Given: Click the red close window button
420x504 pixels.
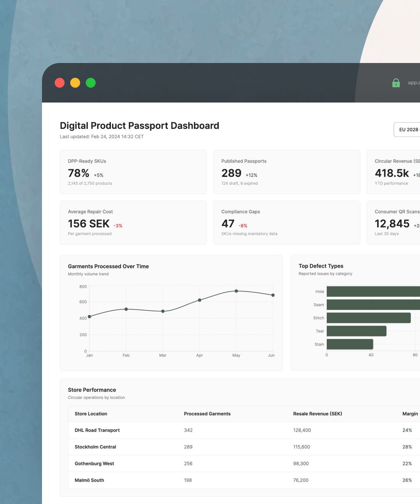Looking at the screenshot, I should click(x=60, y=83).
